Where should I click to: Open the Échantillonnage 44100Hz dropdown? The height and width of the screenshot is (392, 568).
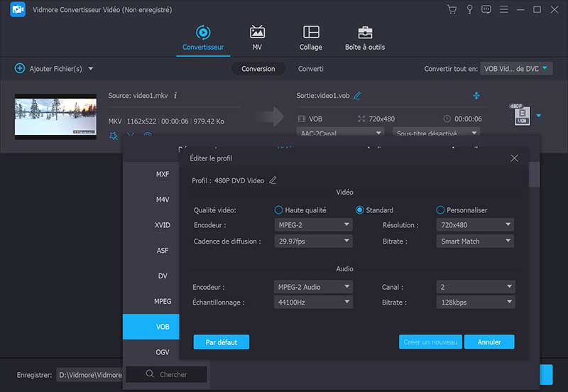pyautogui.click(x=313, y=303)
